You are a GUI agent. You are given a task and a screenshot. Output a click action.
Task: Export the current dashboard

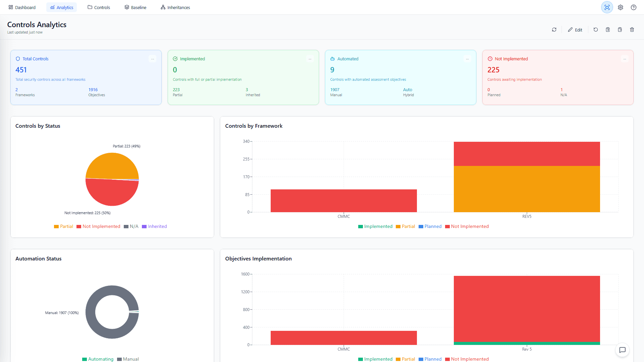(620, 29)
